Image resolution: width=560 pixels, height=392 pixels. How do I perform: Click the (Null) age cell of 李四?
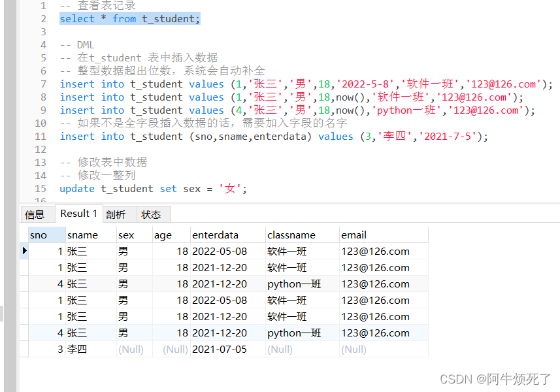tap(171, 349)
